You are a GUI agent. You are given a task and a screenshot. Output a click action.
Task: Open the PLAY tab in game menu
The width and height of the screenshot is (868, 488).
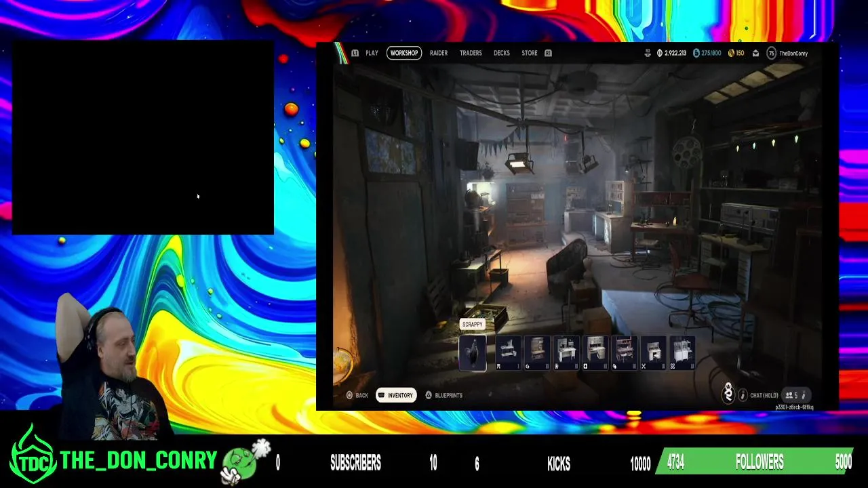372,53
